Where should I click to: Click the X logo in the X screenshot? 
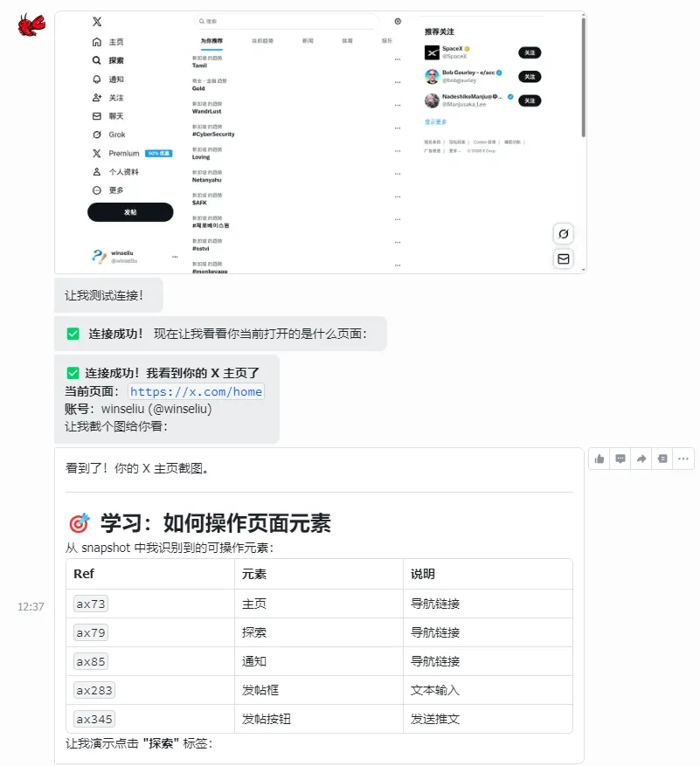click(97, 22)
